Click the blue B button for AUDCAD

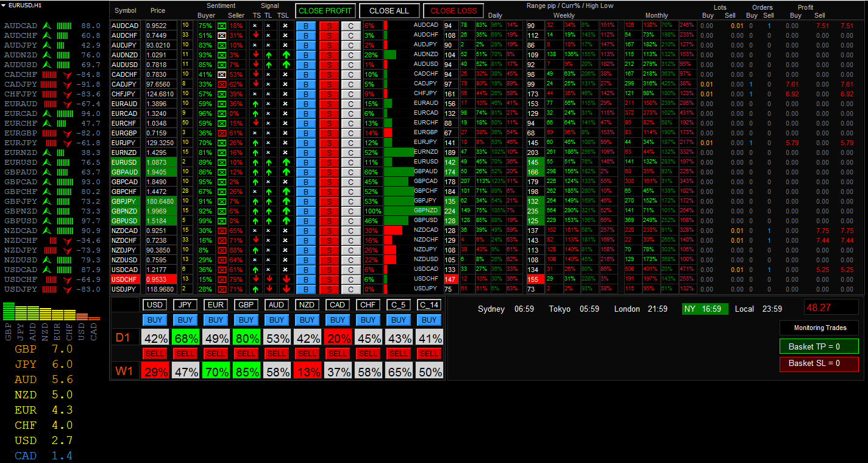click(306, 26)
